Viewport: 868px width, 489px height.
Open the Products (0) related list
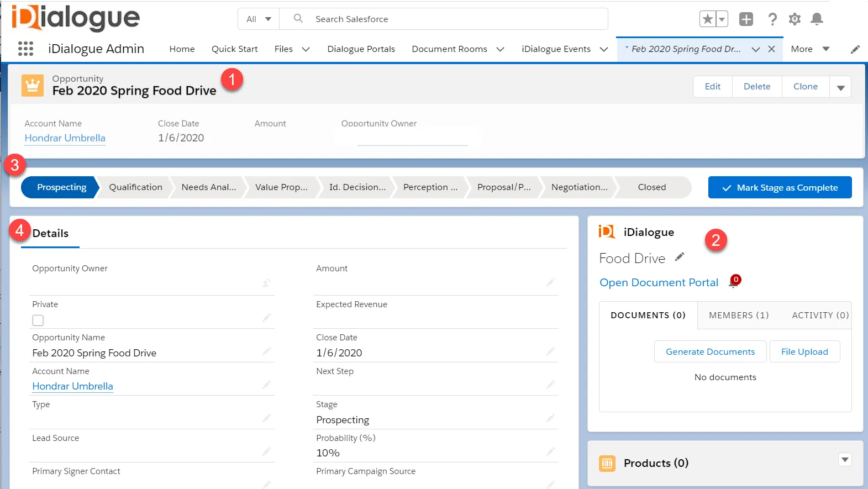pos(656,463)
